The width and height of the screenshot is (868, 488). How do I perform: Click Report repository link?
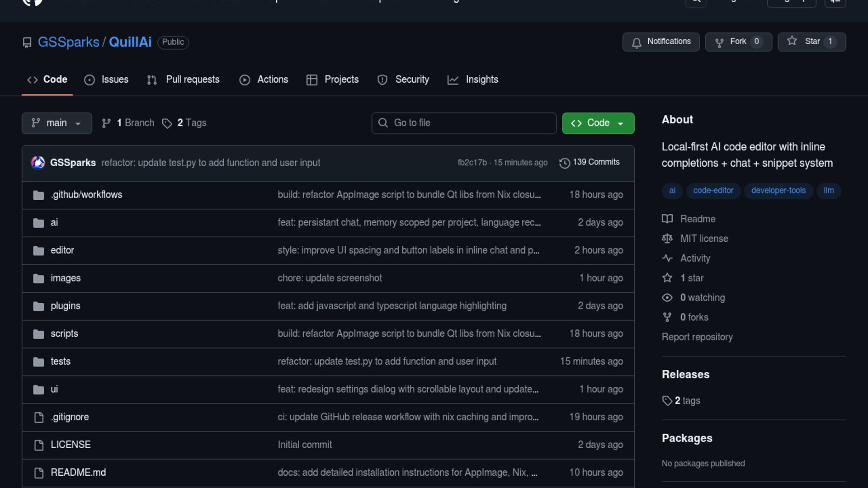(697, 337)
